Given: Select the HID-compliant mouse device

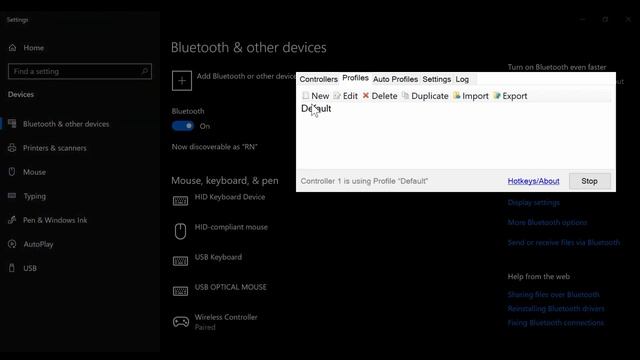Looking at the screenshot, I should coord(220,230).
